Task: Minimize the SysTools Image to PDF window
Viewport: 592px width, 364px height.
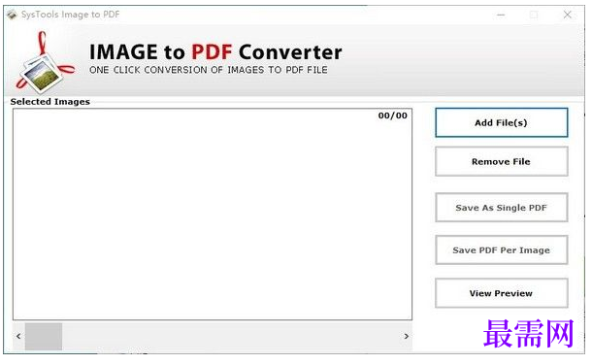Action: (501, 15)
